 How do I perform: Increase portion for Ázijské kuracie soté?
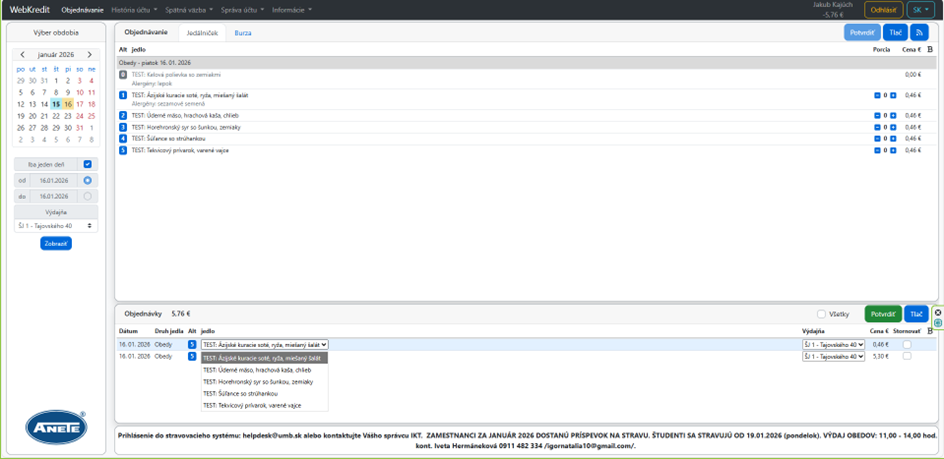tap(893, 96)
